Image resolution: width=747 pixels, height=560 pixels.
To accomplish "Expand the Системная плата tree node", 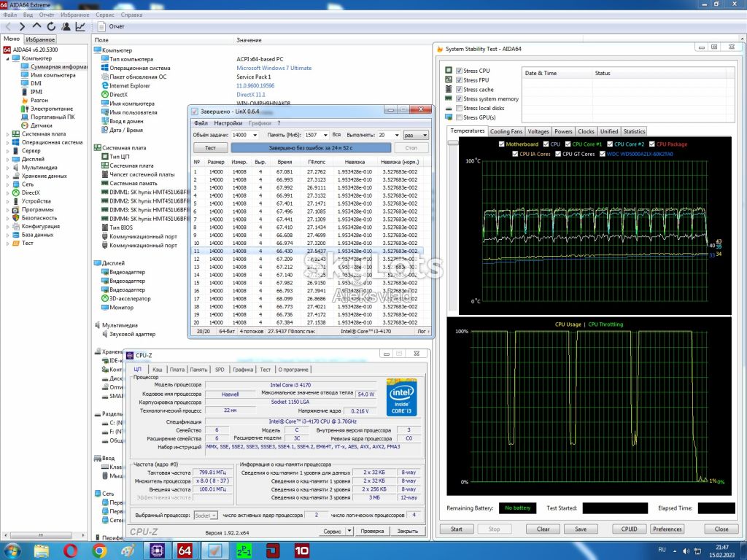I will [x=7, y=134].
